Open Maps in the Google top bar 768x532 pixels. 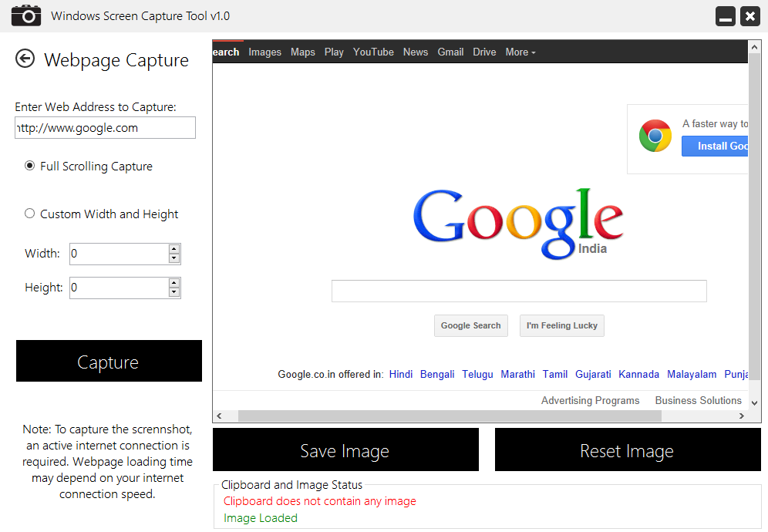pos(303,52)
